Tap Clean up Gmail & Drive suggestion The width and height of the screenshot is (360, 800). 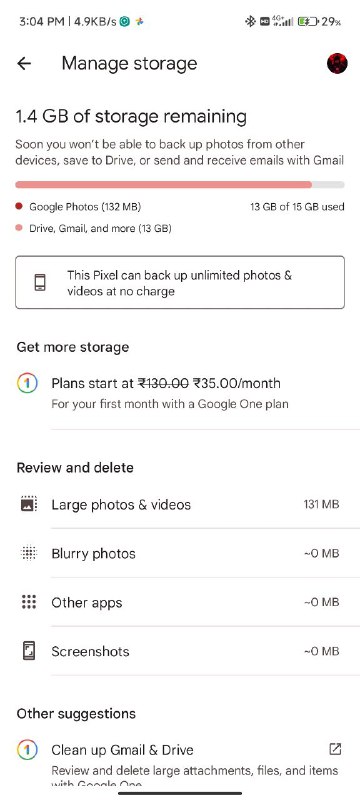pos(180,761)
